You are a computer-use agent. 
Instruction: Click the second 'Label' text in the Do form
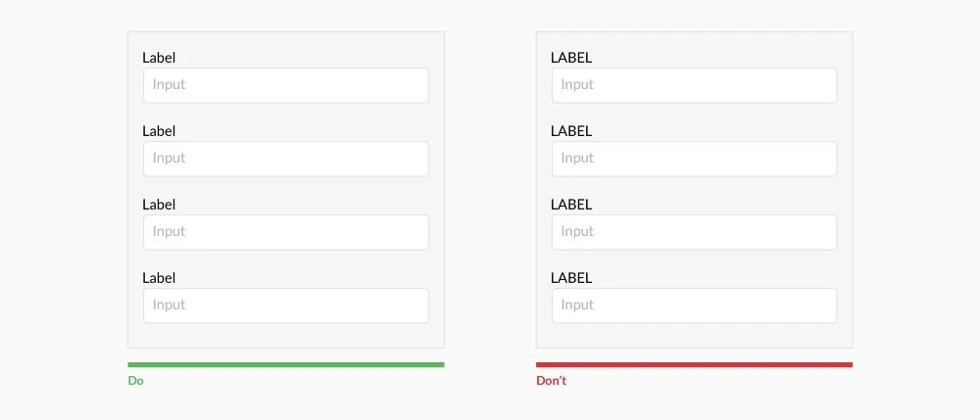point(159,131)
